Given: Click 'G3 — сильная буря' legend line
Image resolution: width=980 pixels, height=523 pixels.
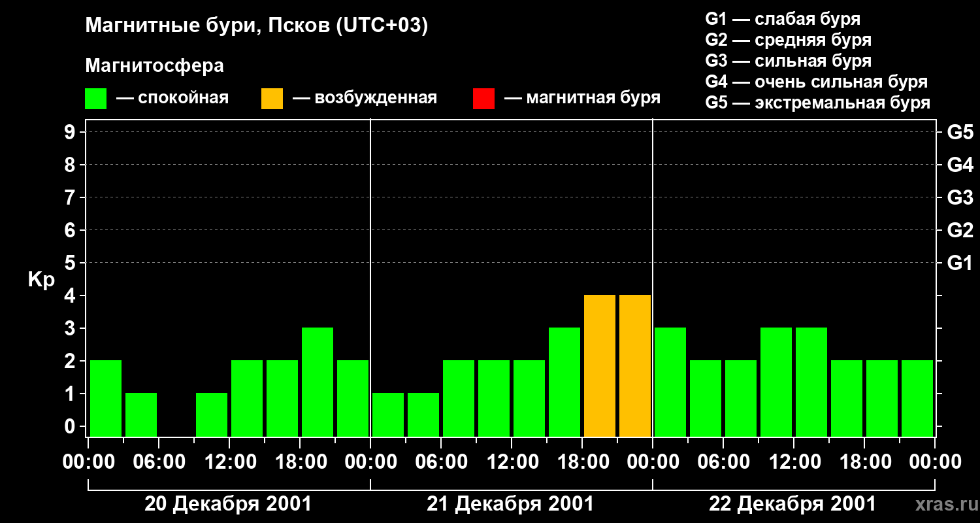Looking at the screenshot, I should coord(788,61).
